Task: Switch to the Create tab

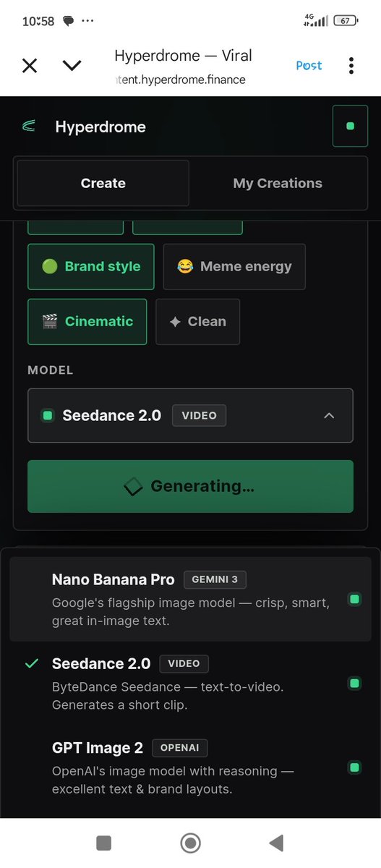Action: tap(103, 183)
